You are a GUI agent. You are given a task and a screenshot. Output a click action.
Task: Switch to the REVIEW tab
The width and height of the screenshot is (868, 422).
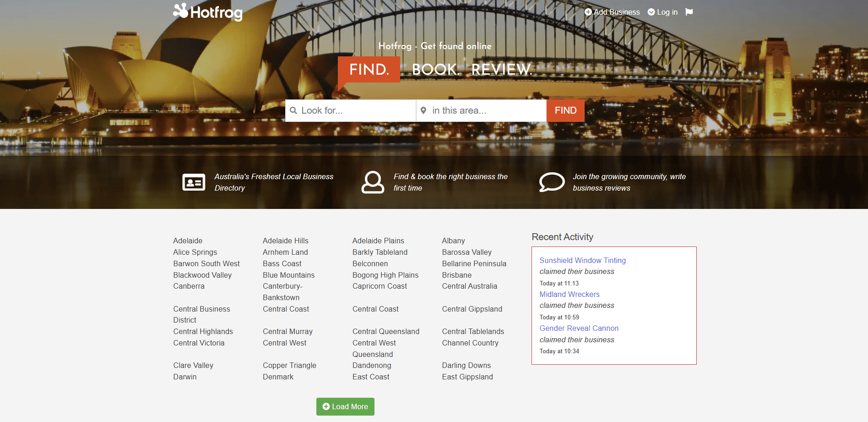[501, 70]
